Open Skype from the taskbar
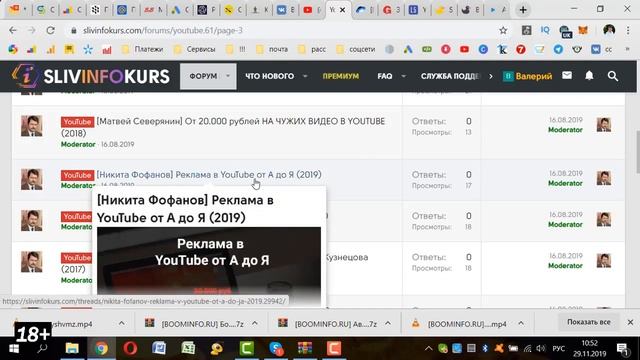 (x=276, y=349)
